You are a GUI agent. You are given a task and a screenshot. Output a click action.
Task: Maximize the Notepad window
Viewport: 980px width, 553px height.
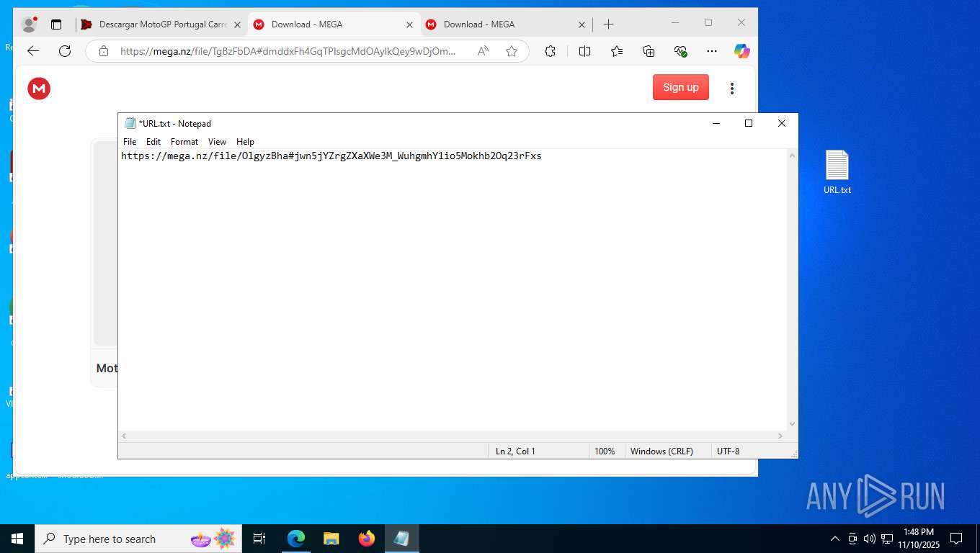[749, 123]
